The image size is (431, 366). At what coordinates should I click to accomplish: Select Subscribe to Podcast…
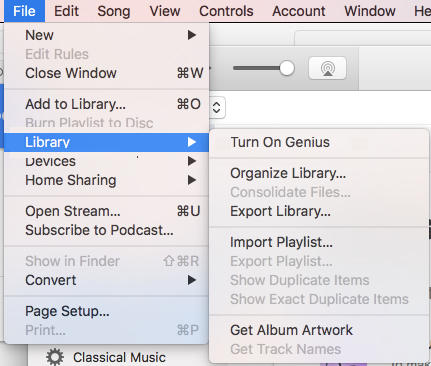pyautogui.click(x=107, y=230)
